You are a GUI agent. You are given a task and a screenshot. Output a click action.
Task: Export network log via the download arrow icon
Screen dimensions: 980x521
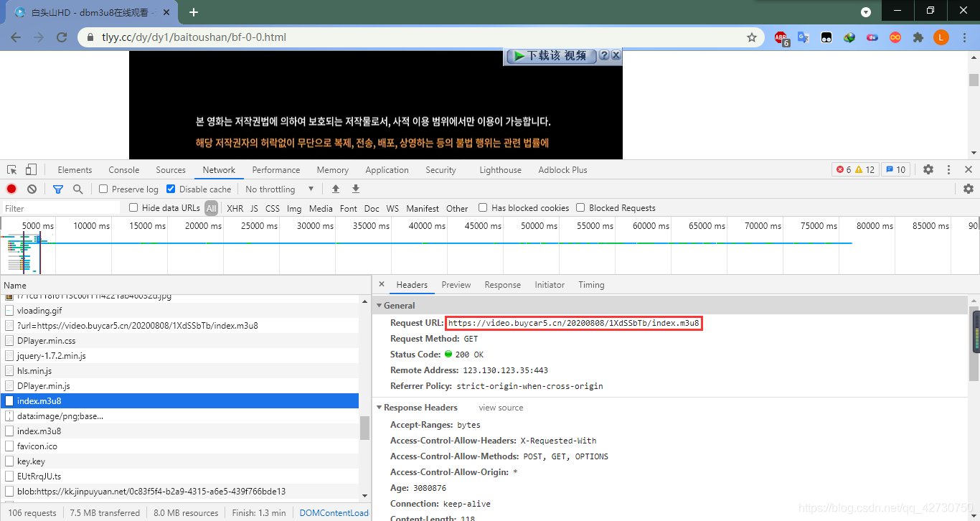pos(355,189)
